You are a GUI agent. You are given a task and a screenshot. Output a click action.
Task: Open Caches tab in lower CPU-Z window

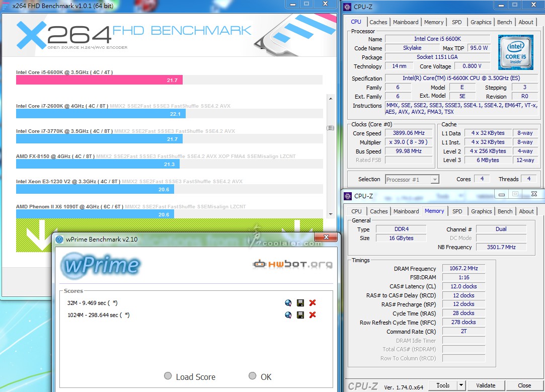click(378, 211)
